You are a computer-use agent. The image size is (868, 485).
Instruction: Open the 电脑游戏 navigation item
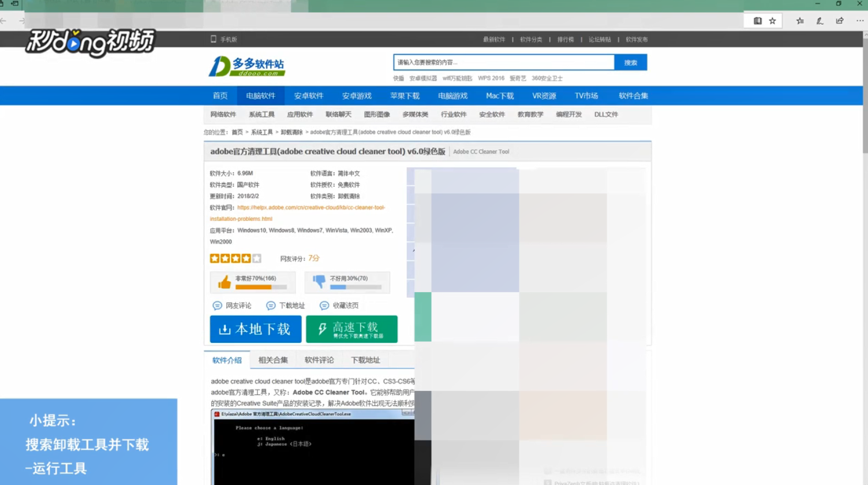pyautogui.click(x=452, y=96)
